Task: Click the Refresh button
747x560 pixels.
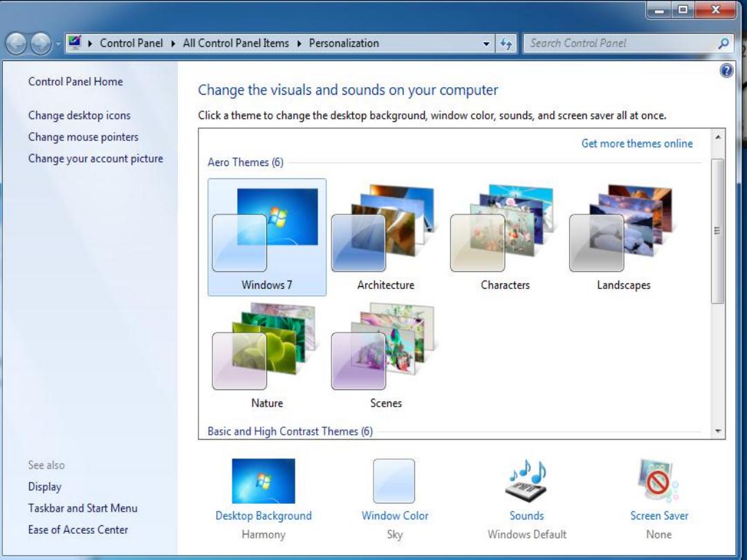Action: click(506, 44)
